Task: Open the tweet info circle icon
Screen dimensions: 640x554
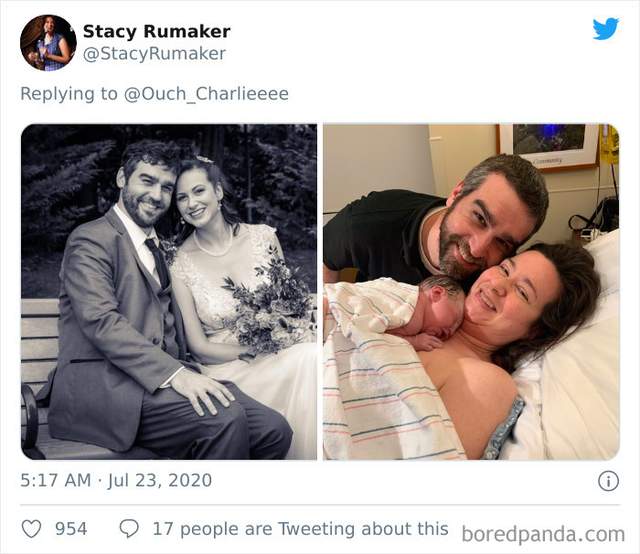Action: point(607,481)
